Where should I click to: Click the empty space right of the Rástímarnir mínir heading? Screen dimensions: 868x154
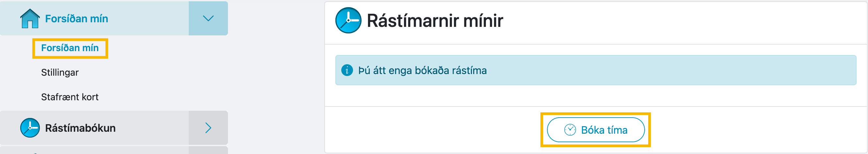point(684,22)
